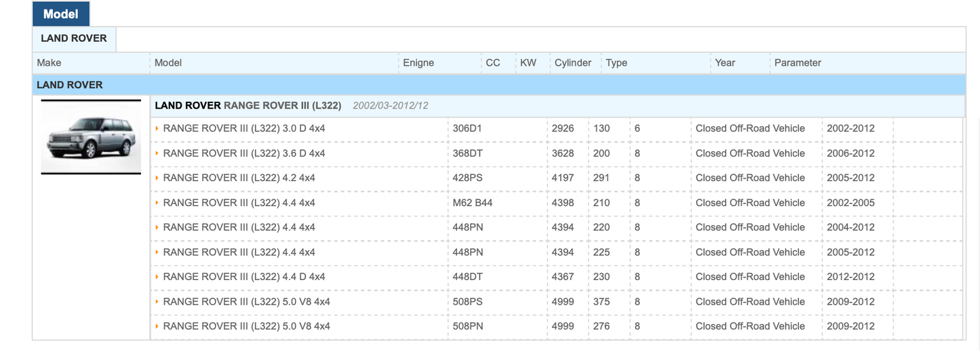Image resolution: width=980 pixels, height=354 pixels.
Task: Open the 5.0 V8 4x4 entry with 375 kW
Action: click(x=247, y=302)
